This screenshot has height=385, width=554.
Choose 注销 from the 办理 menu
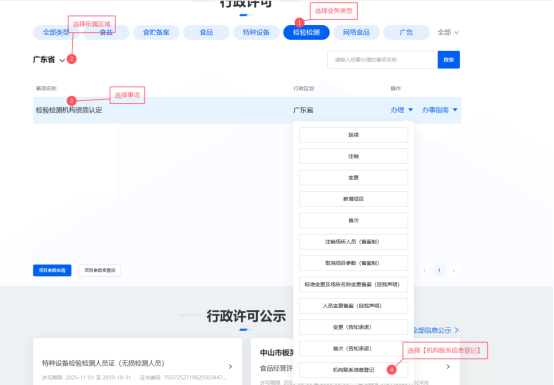(353, 156)
